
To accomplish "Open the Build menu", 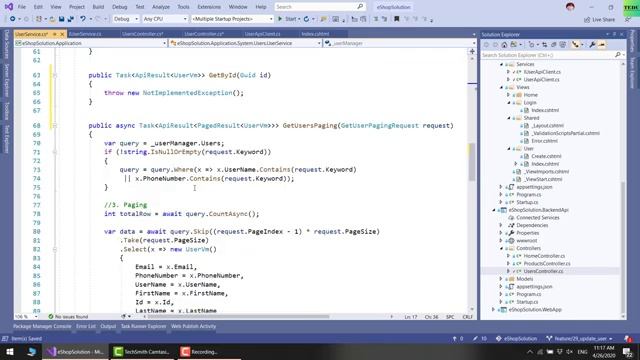I will (98, 7).
